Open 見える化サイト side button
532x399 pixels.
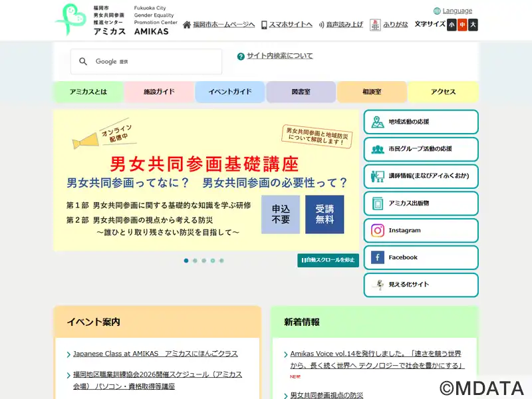tap(421, 285)
